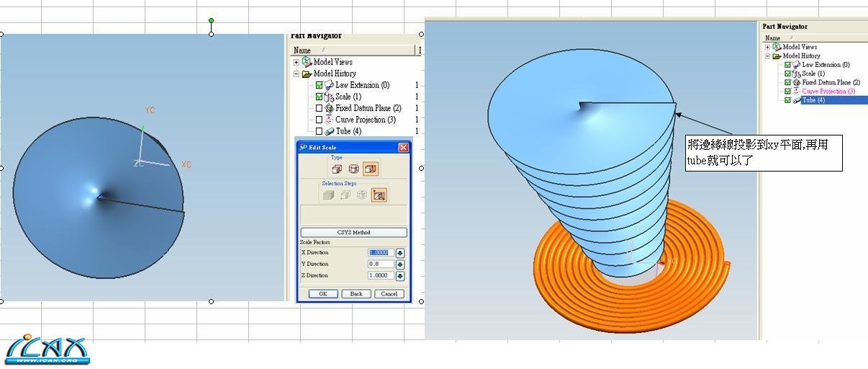Click Scale feature icon in right navigator
The image size is (868, 369).
click(796, 74)
